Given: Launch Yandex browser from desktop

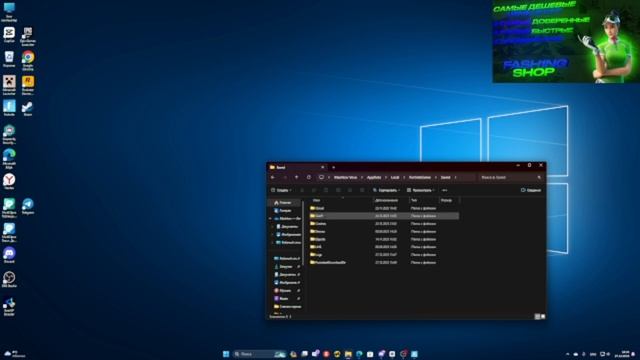Looking at the screenshot, I should click(9, 182).
